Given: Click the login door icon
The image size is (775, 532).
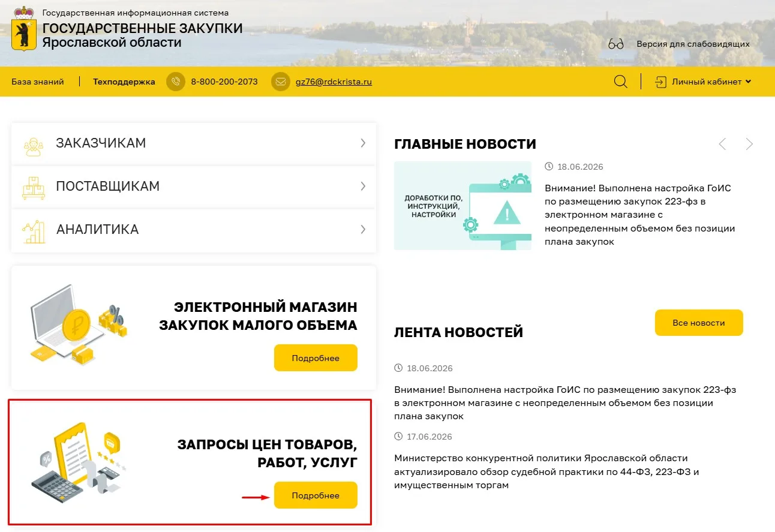Looking at the screenshot, I should [x=660, y=82].
